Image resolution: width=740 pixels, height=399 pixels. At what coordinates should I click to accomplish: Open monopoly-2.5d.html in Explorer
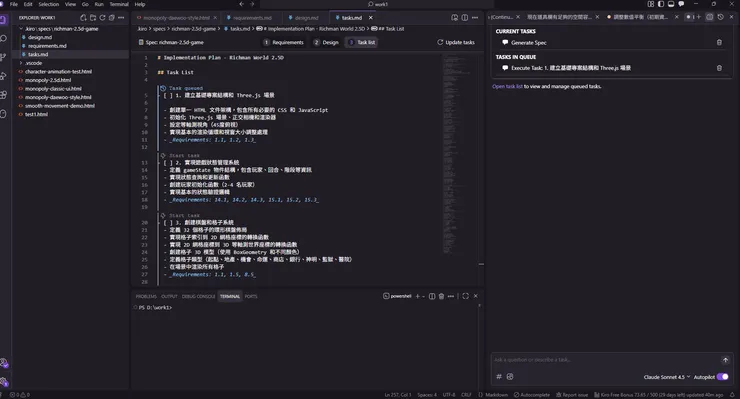tap(48, 80)
